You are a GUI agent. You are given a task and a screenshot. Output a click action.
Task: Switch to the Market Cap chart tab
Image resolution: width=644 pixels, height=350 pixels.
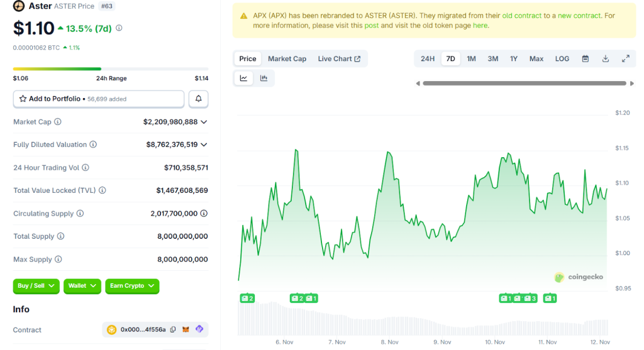tap(287, 58)
